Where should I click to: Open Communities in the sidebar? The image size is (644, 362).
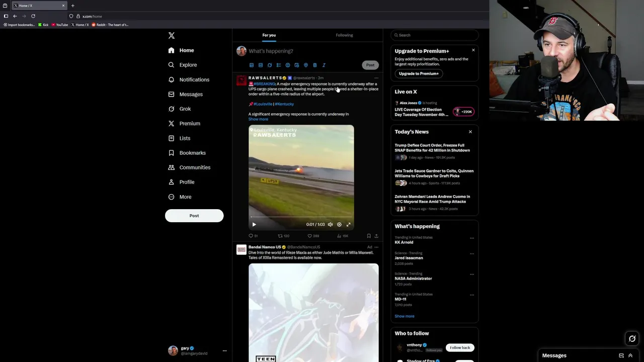[x=189, y=167]
